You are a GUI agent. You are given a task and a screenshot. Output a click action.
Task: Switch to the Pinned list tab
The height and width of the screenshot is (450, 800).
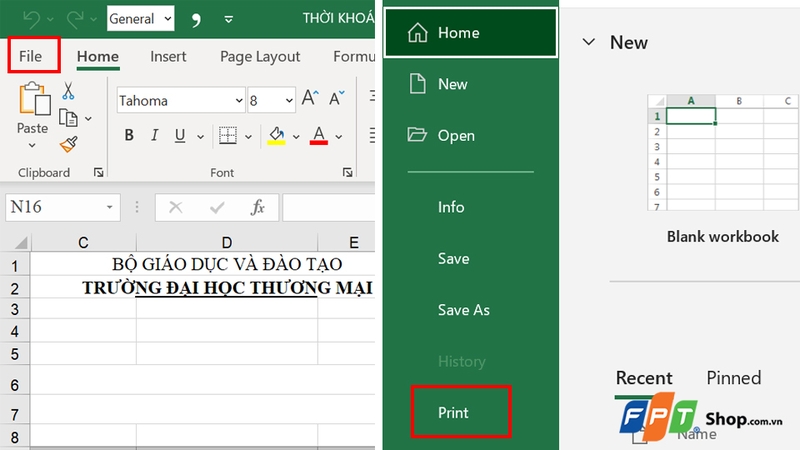tap(734, 378)
